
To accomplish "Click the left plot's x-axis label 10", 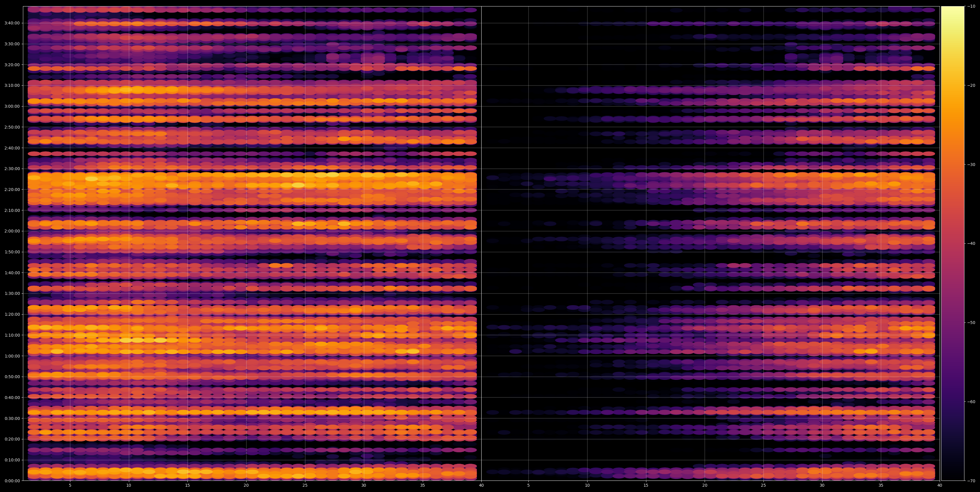I will pos(129,486).
